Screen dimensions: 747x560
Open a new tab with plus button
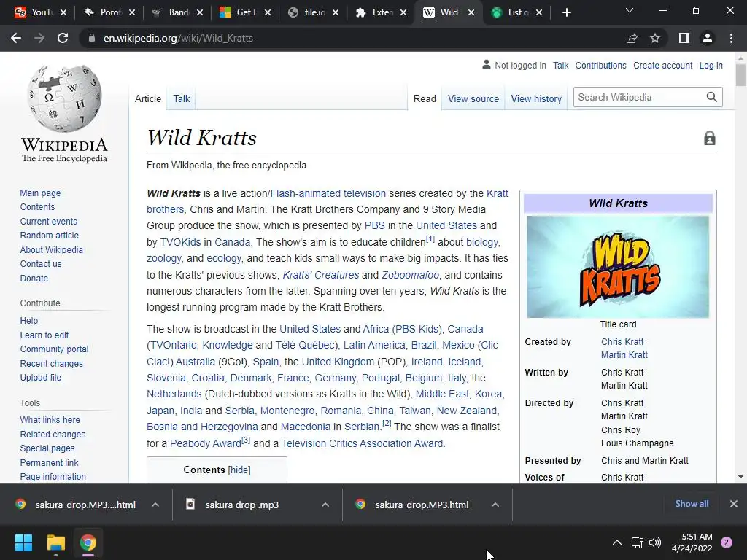[x=566, y=12]
